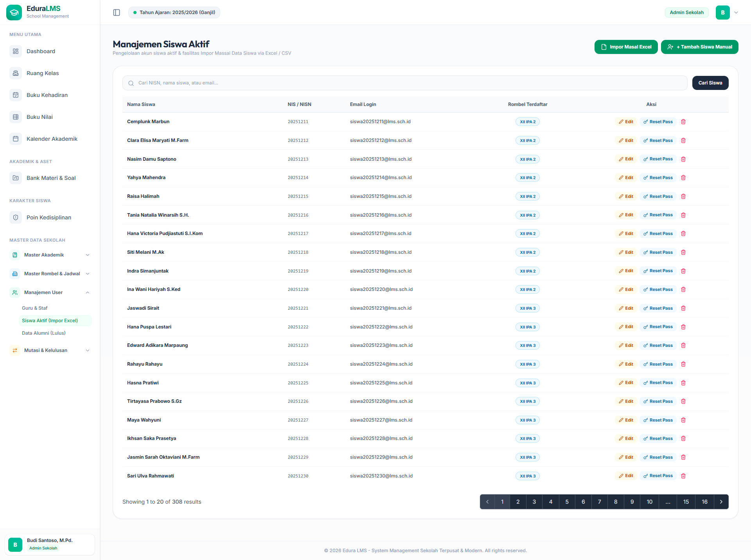Go to next page arrow in pagination
The width and height of the screenshot is (751, 560).
tap(721, 502)
